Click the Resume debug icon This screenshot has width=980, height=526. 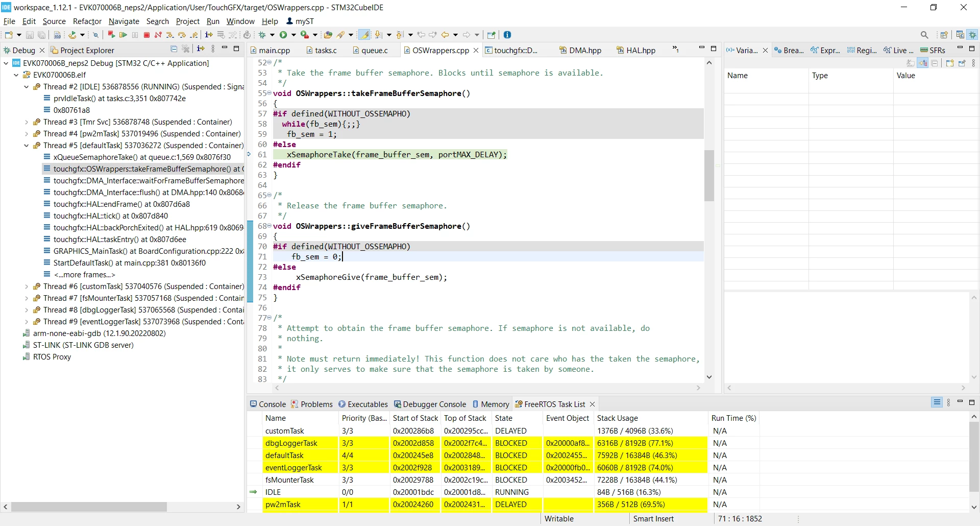123,35
